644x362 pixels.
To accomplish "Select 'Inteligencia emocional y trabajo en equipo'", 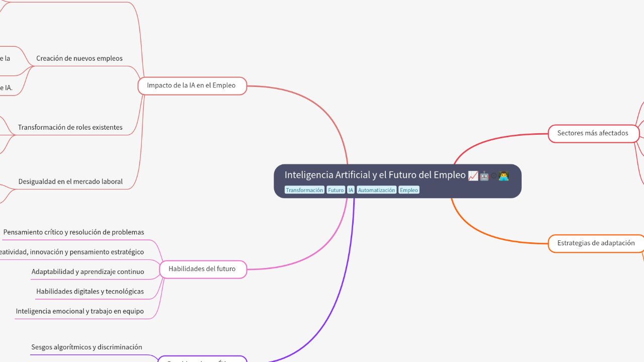I will point(79,312).
